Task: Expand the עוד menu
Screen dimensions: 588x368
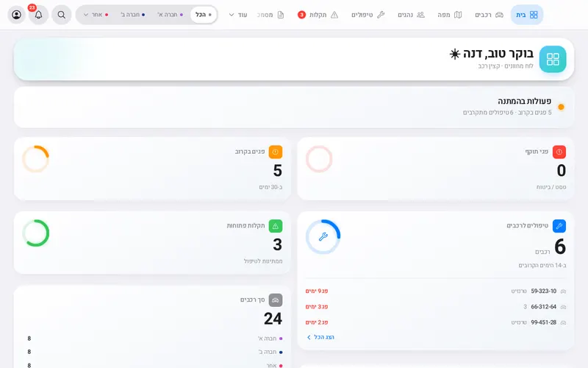Action: click(x=237, y=15)
